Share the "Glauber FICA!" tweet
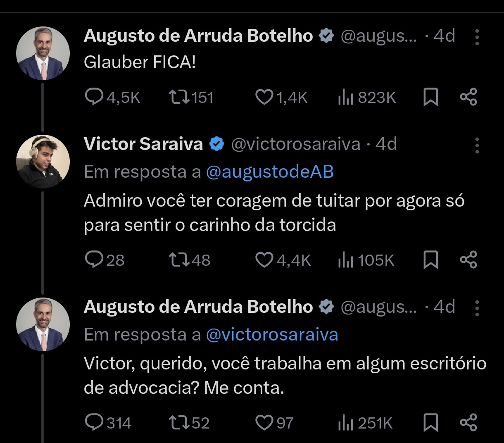The image size is (504, 443). point(468,98)
